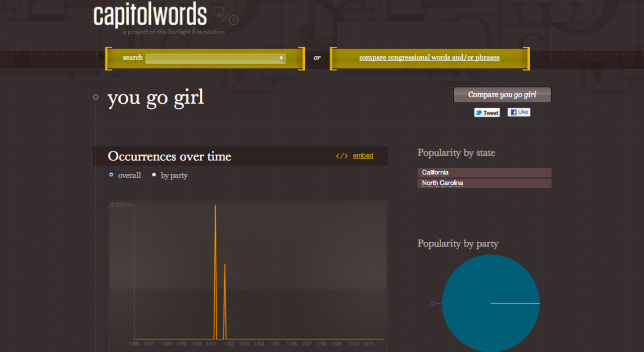Select North Carolina in state list

(x=442, y=183)
